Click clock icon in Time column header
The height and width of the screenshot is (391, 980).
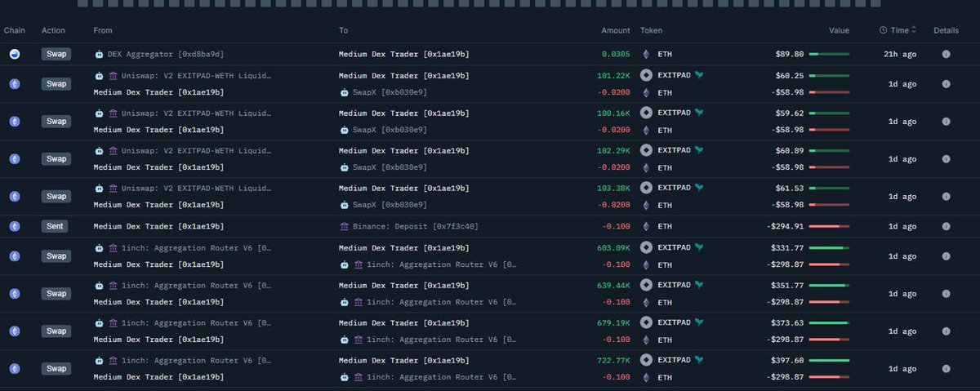[883, 30]
